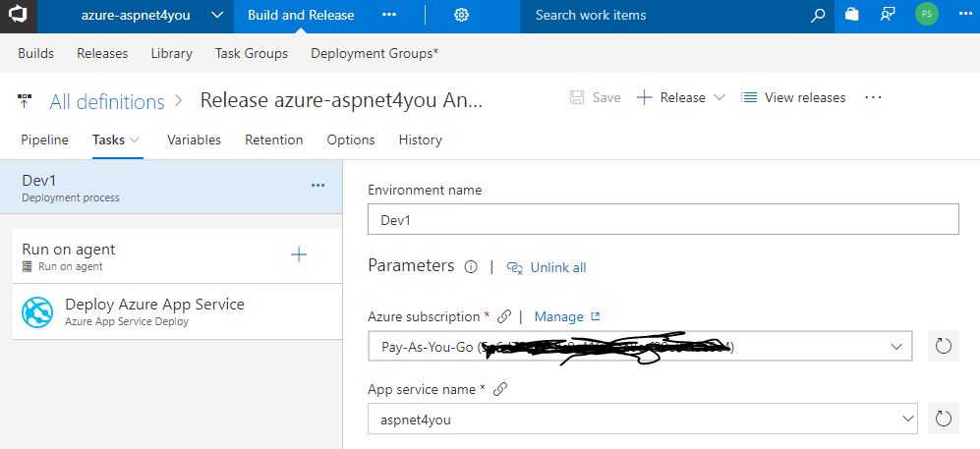Open the Marketplace shopping bag icon

851,15
